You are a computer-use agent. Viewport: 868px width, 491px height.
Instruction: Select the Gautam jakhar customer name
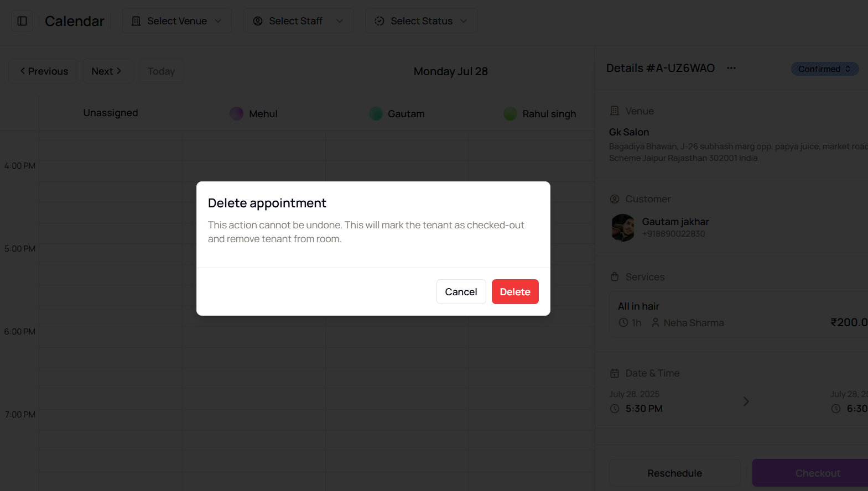click(675, 221)
